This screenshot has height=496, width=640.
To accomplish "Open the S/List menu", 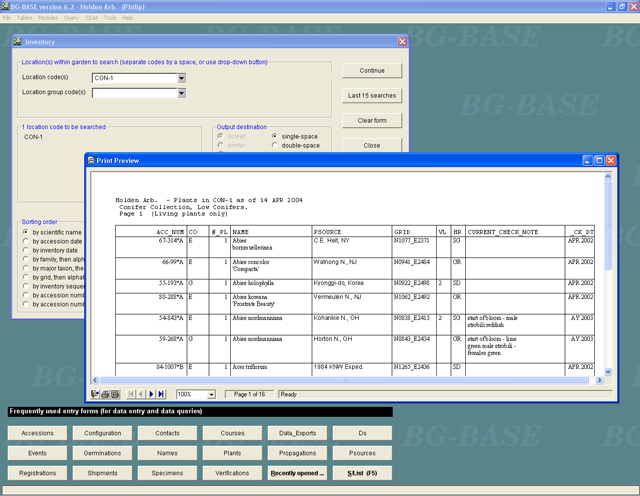I will [x=91, y=18].
